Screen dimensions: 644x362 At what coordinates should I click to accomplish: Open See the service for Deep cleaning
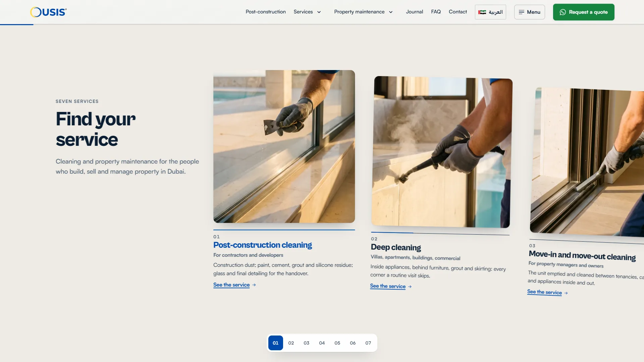[388, 286]
